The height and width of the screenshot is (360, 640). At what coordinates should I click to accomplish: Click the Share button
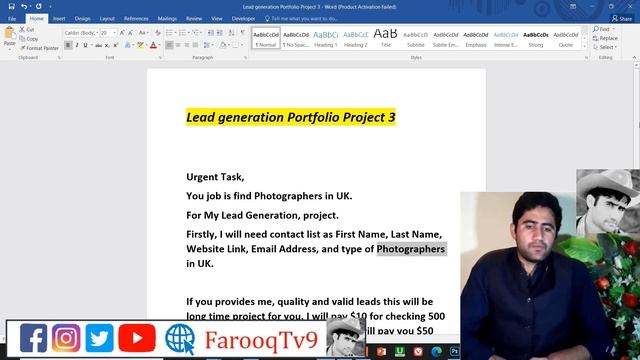click(622, 19)
